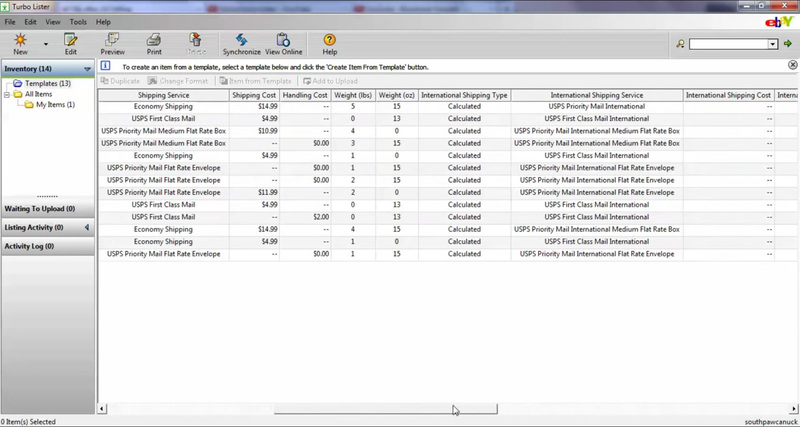
Task: Sort by Weight (lbs) column header
Action: tap(353, 95)
